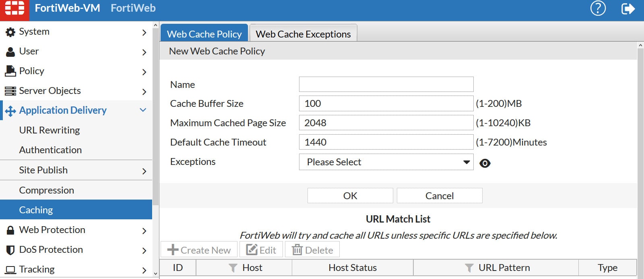Click the System gear icon
644x279 pixels.
point(10,32)
